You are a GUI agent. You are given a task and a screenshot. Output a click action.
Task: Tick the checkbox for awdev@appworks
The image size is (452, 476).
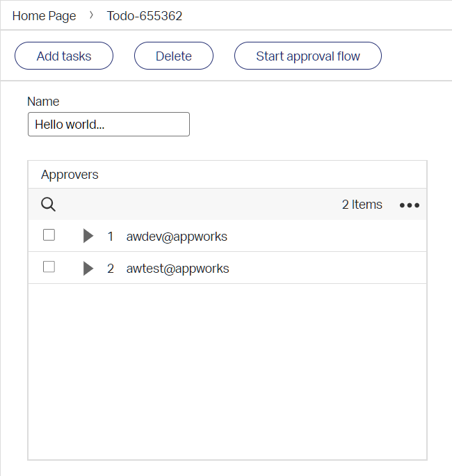click(49, 235)
